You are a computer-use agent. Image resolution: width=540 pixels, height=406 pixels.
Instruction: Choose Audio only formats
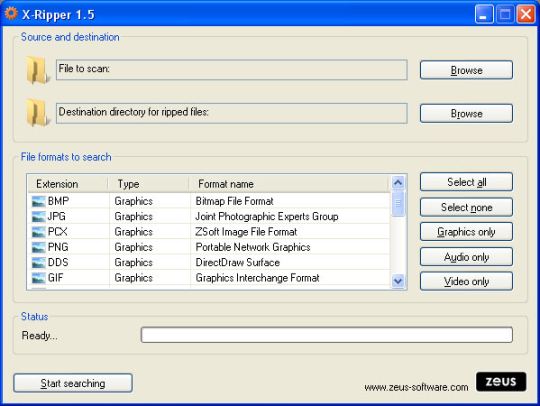tap(466, 257)
